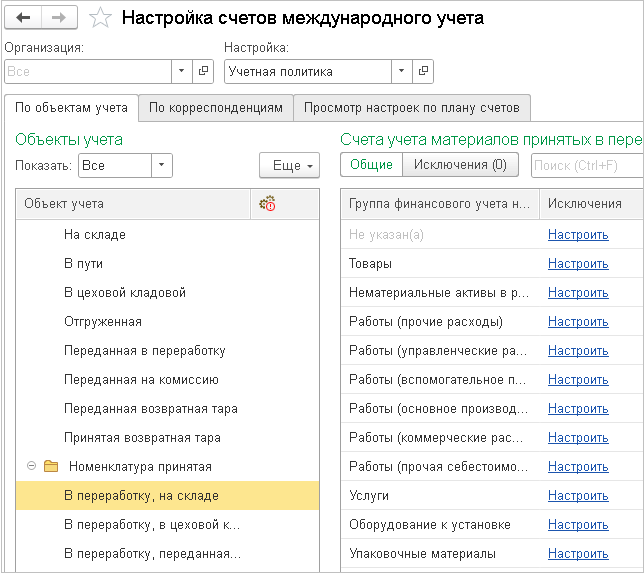Screen dimensions: 644x573
Task: Click the forward navigation arrow
Action: (x=59, y=17)
